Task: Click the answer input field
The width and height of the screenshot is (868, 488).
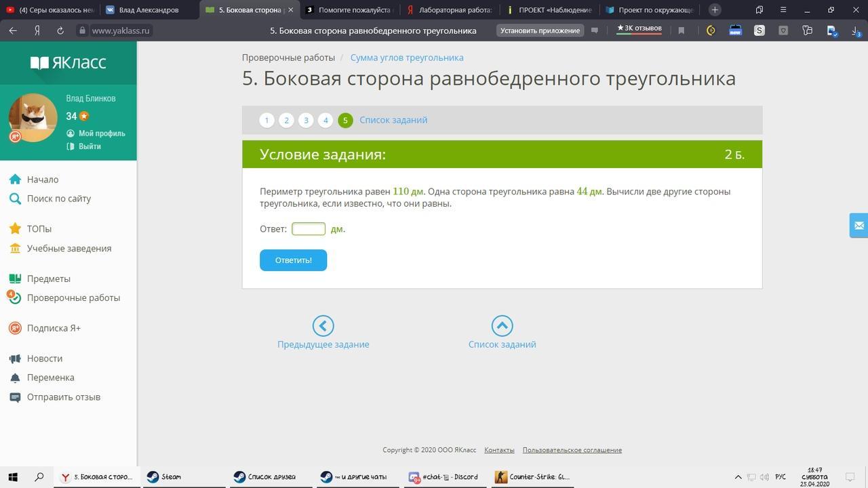Action: point(309,229)
